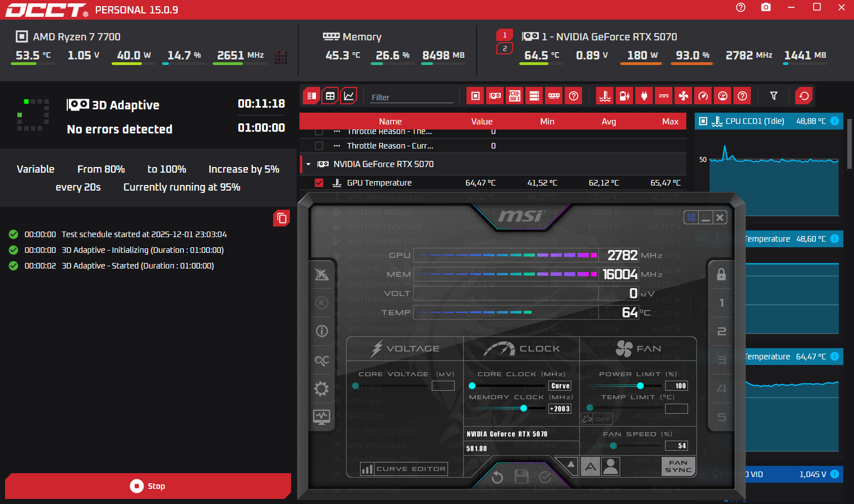Show only fan sensors
The width and height of the screenshot is (854, 504).
pos(684,96)
